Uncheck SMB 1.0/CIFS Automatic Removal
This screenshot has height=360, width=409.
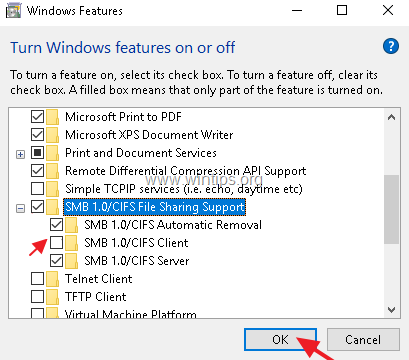(56, 225)
